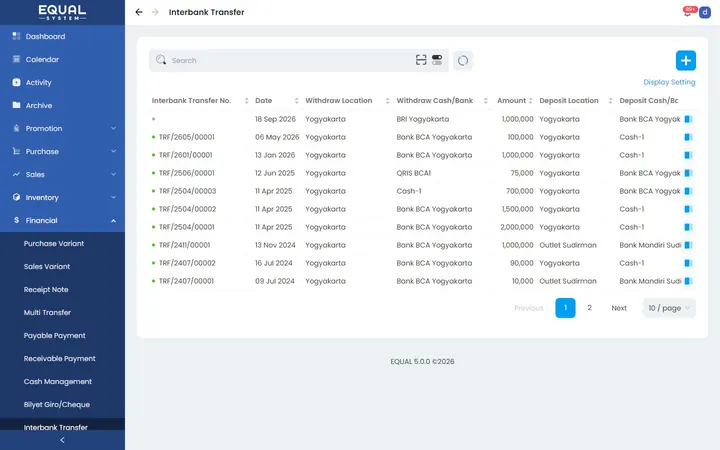
Task: Click the back arrow in header
Action: [x=139, y=12]
